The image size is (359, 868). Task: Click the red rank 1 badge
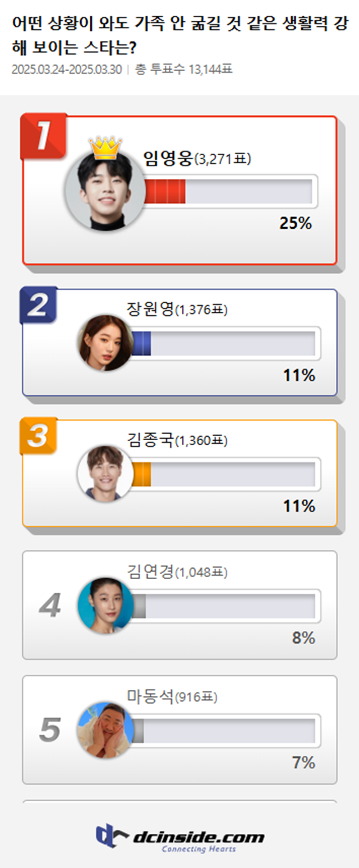coord(43,135)
